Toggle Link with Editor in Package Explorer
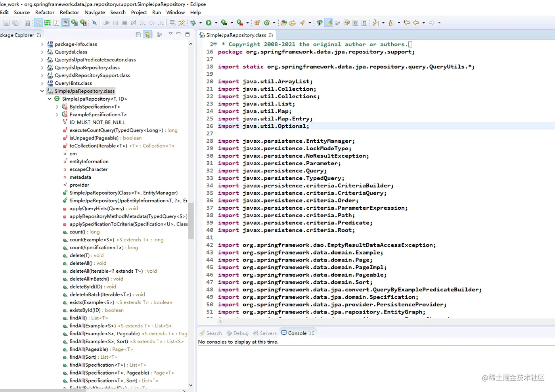This screenshot has width=555, height=392. pyautogui.click(x=147, y=34)
